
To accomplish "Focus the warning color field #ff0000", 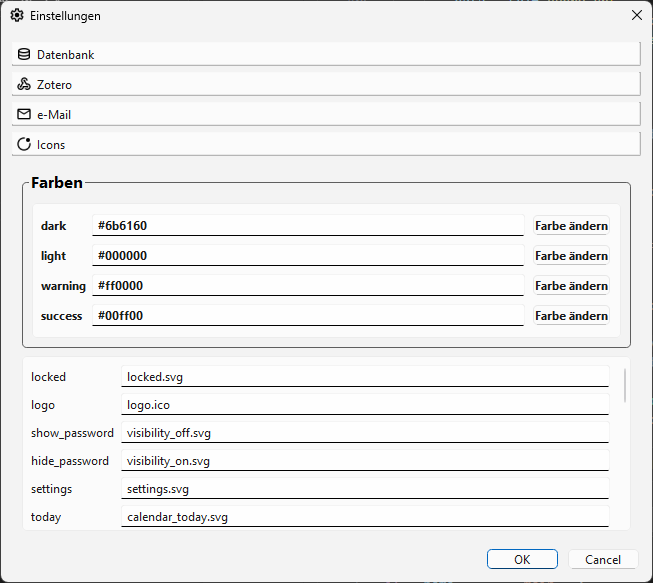I will click(x=308, y=286).
